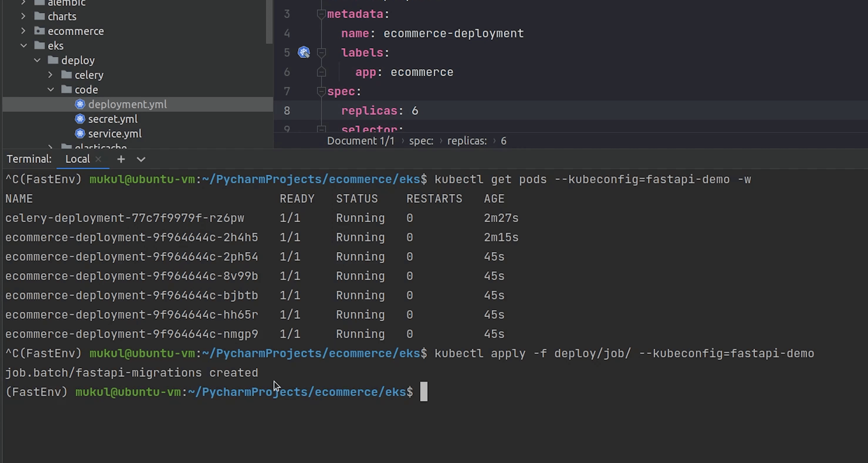Click Kubernetes icon beside service.yml
The width and height of the screenshot is (868, 463).
point(80,134)
